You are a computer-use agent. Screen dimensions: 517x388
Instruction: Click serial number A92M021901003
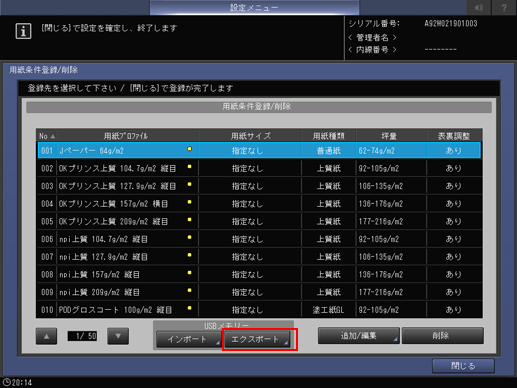point(451,24)
